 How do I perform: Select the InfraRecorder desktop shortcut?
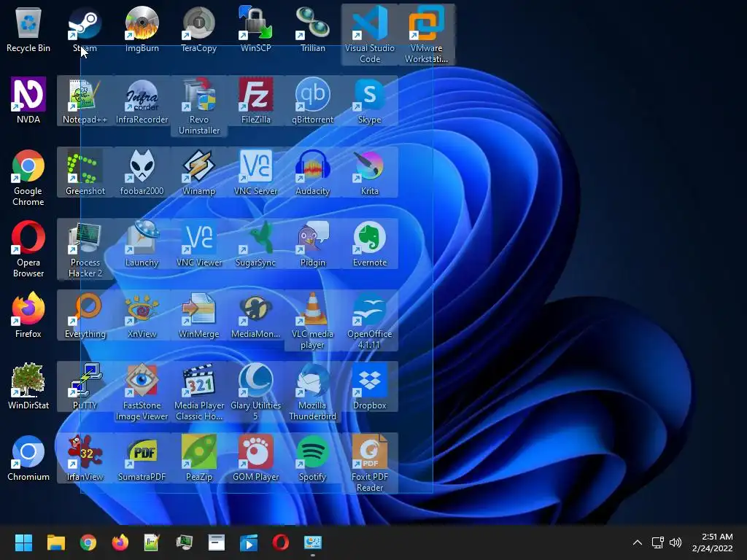[142, 101]
